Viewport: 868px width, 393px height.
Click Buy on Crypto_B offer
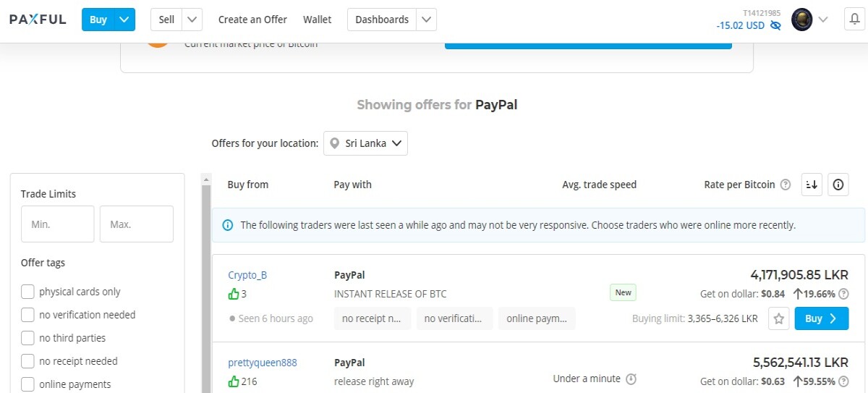point(821,318)
